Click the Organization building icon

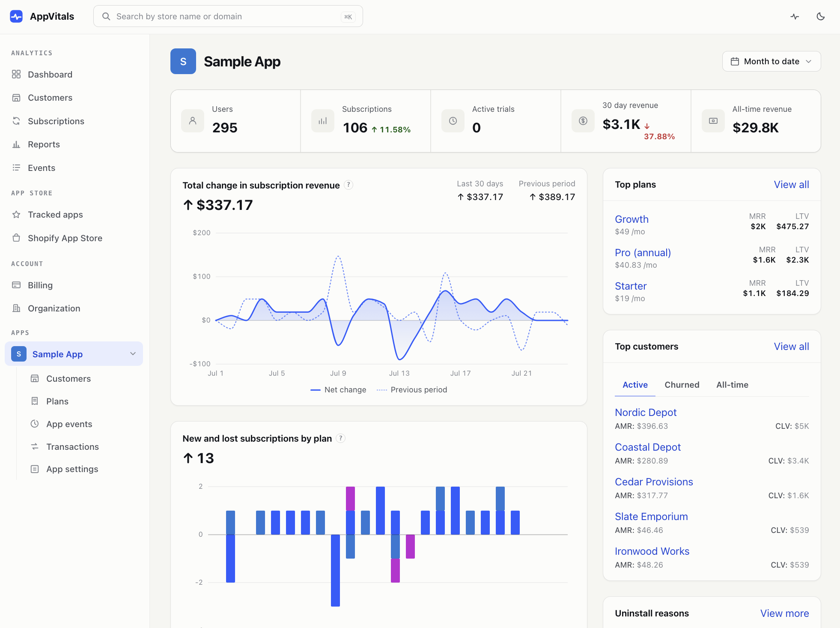point(16,308)
